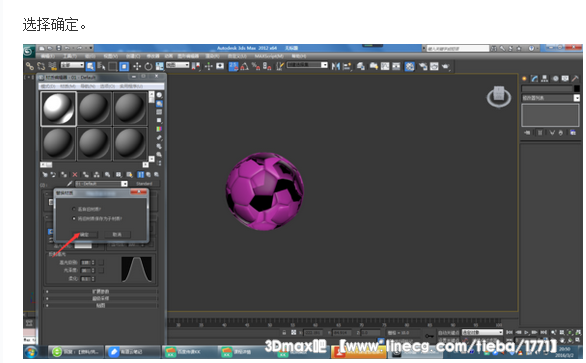Toggle Backlight on the sample slots
The height and width of the screenshot is (363, 586).
pos(159,104)
